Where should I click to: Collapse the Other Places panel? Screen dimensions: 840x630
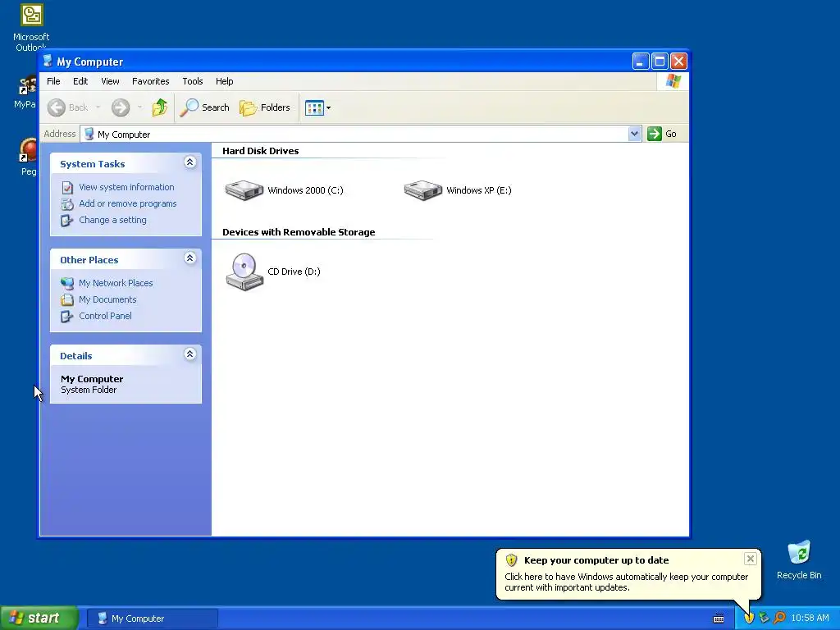189,258
